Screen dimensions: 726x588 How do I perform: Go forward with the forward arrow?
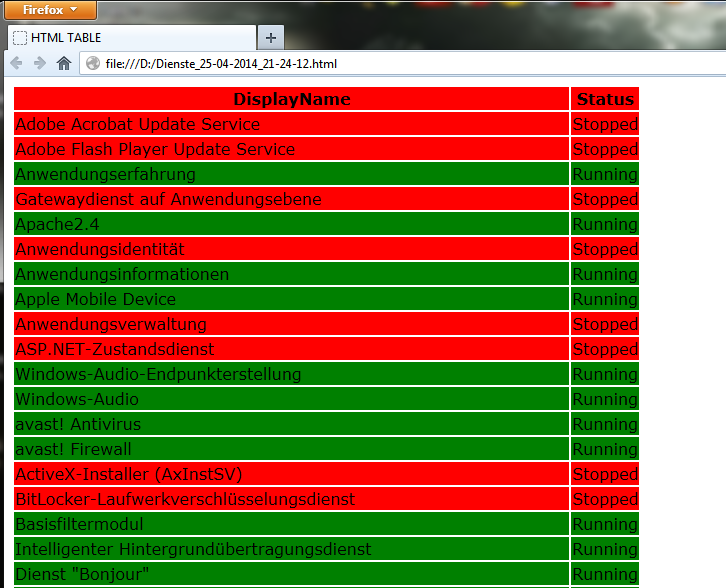(40, 63)
